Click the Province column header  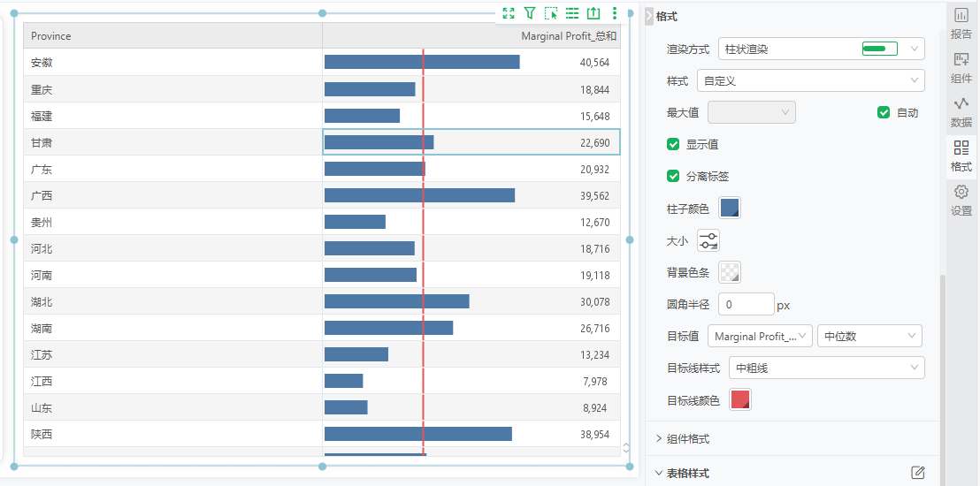tap(173, 36)
